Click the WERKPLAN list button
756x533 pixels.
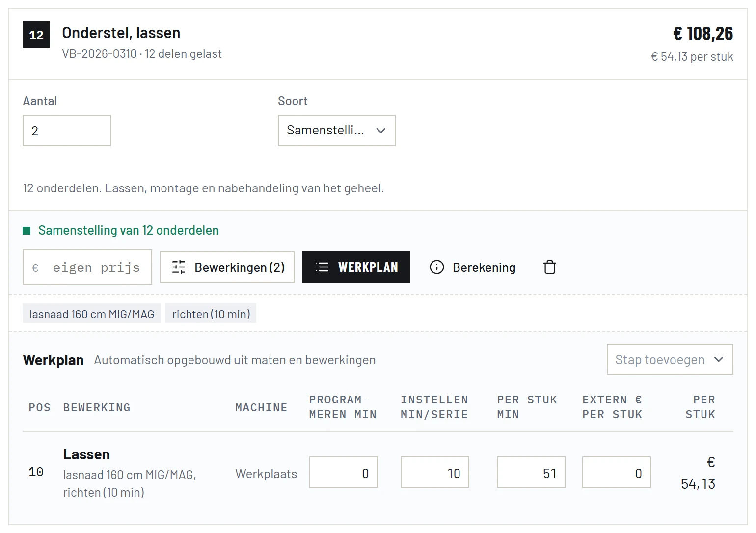point(356,267)
